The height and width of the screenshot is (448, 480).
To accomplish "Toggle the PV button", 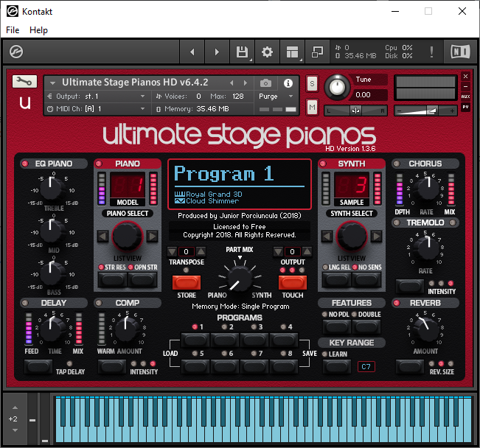I will (465, 107).
